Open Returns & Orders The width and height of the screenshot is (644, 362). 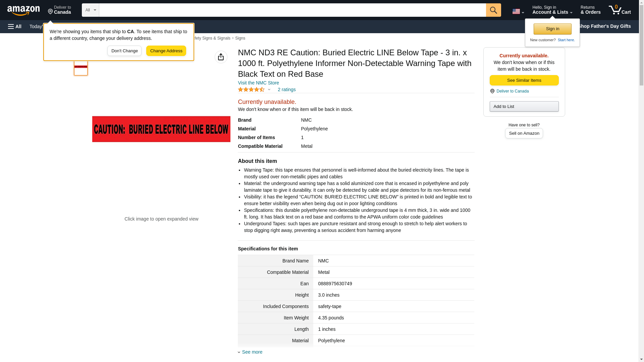pyautogui.click(x=590, y=10)
